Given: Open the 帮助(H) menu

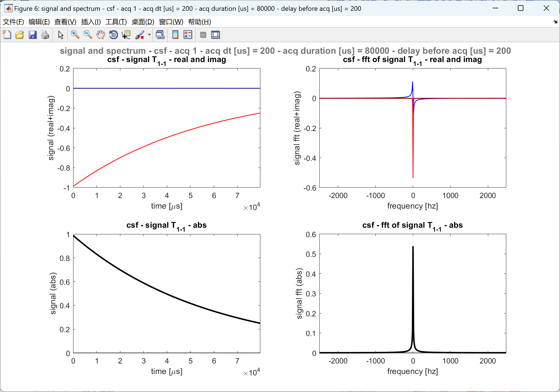Looking at the screenshot, I should (x=199, y=22).
